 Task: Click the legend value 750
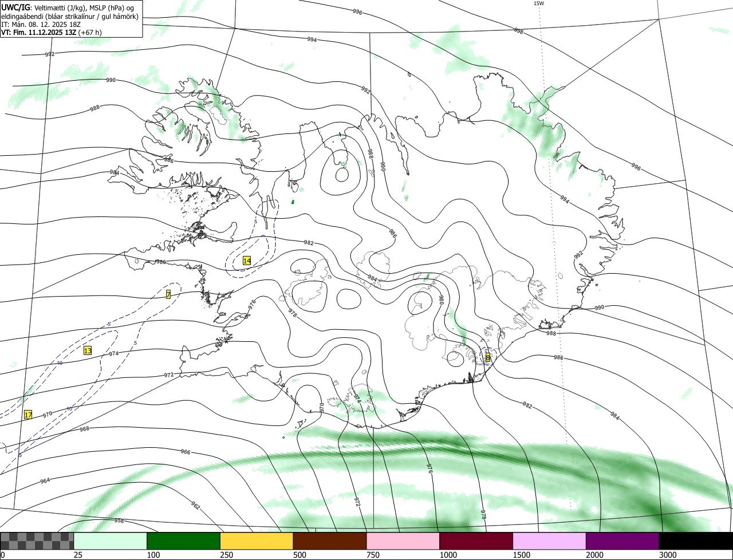tap(373, 555)
